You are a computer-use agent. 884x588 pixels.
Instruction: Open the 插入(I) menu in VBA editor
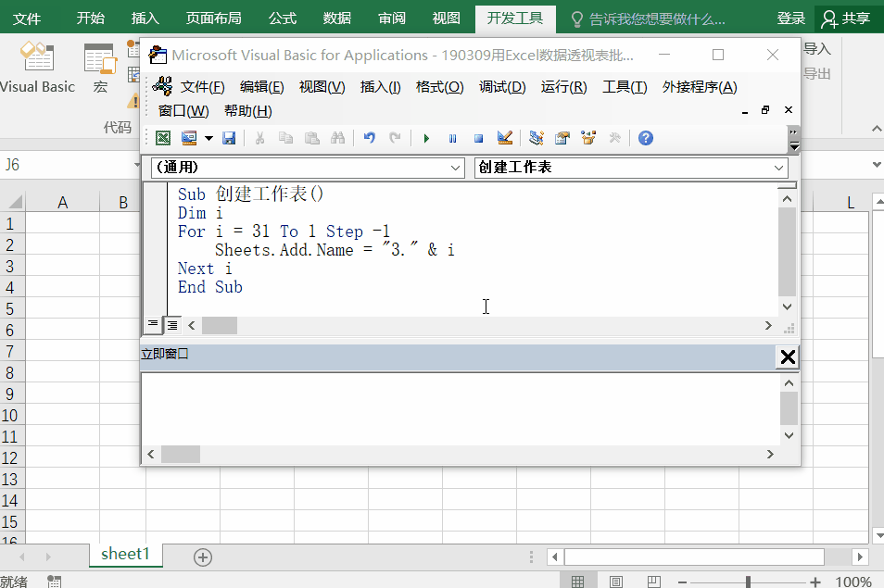(381, 87)
